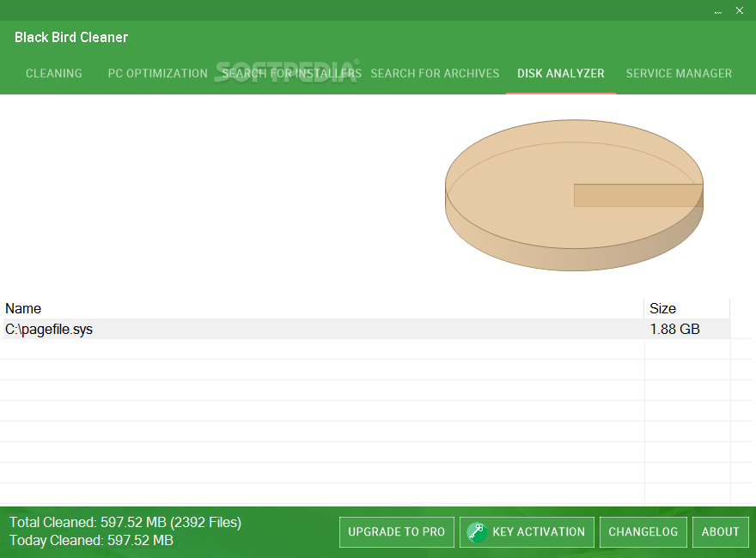Click the Upgrade to Pro button
756x558 pixels.
(396, 532)
